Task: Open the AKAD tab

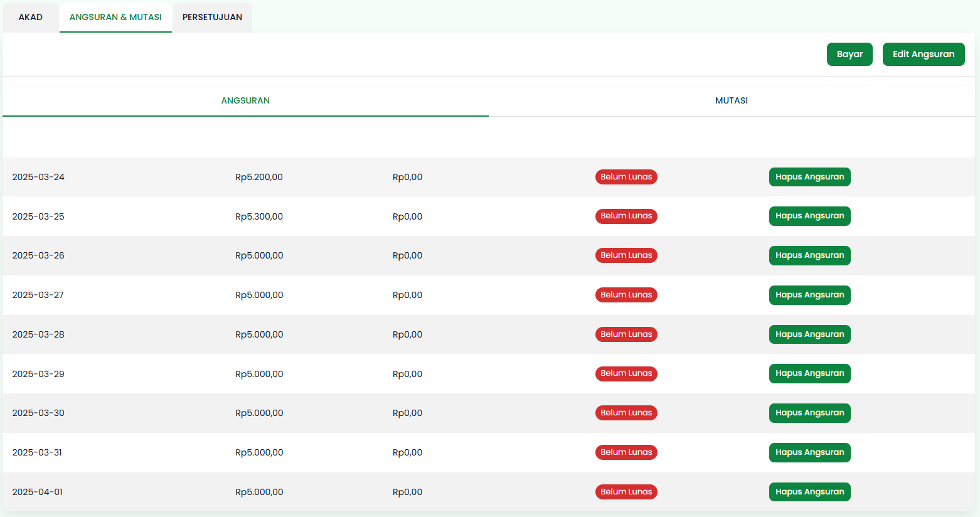Action: (x=30, y=17)
